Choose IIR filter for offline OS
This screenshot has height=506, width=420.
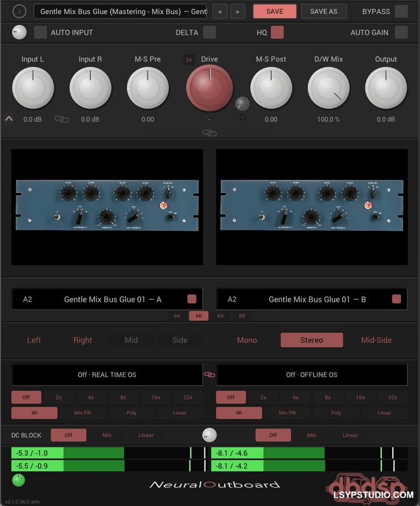239,413
